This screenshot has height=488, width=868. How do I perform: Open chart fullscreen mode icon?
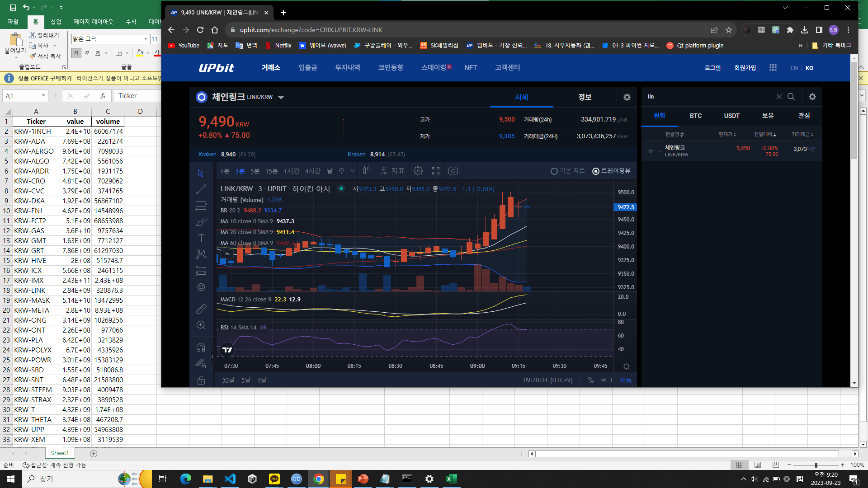[x=436, y=171]
